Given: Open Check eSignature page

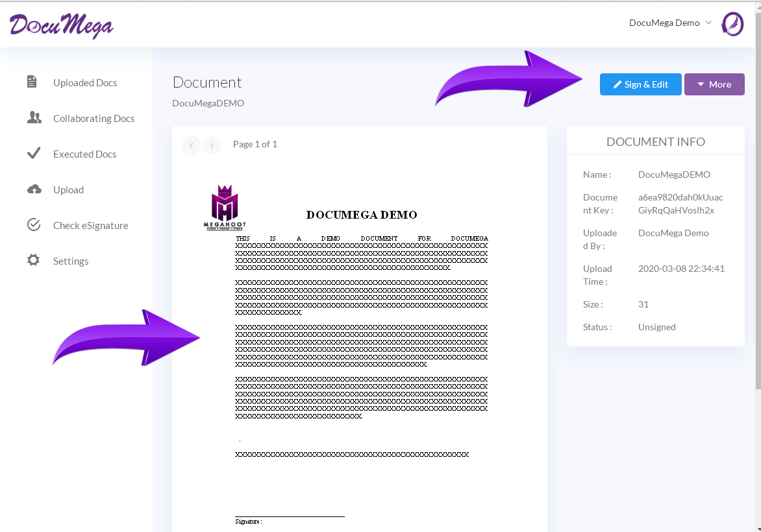Looking at the screenshot, I should [x=91, y=225].
